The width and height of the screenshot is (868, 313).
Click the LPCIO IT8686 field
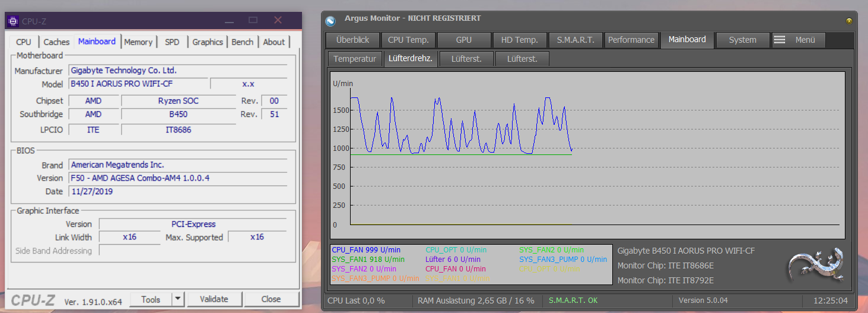(178, 129)
